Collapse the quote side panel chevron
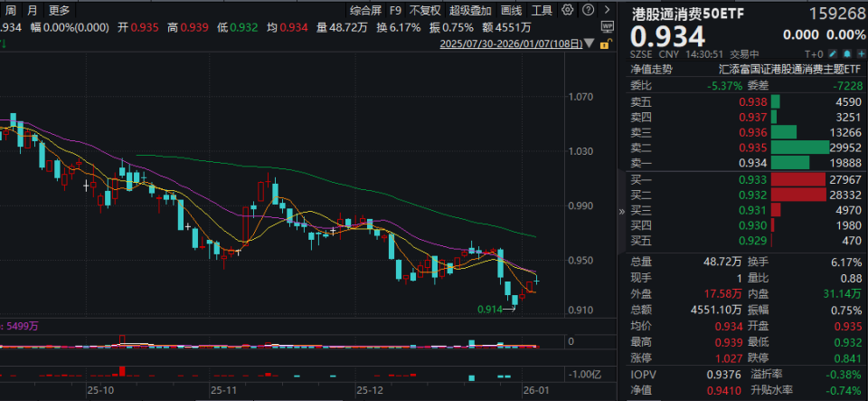Screen dimensions: 868x401 pos(622,211)
